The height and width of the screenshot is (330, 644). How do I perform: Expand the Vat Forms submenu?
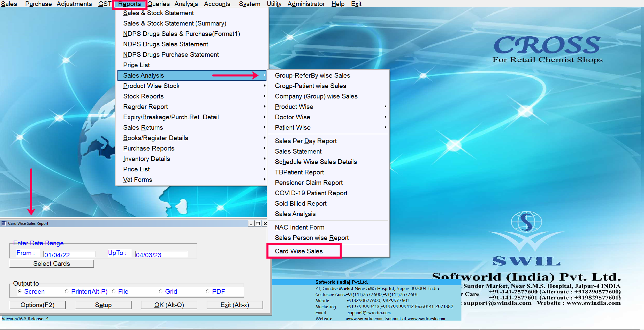(192, 180)
